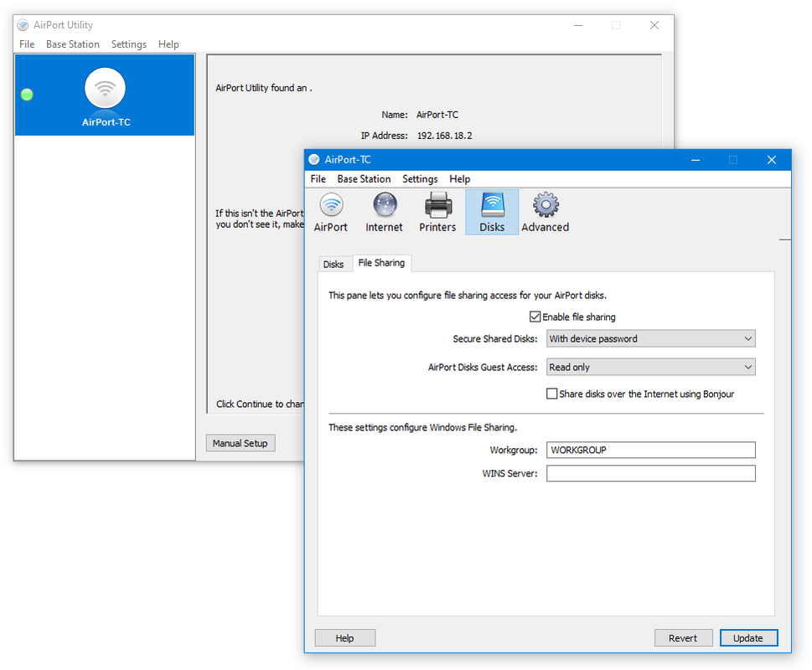Click 'This pane lets you configure' description
Image resolution: width=812 pixels, height=670 pixels.
pyautogui.click(x=468, y=296)
